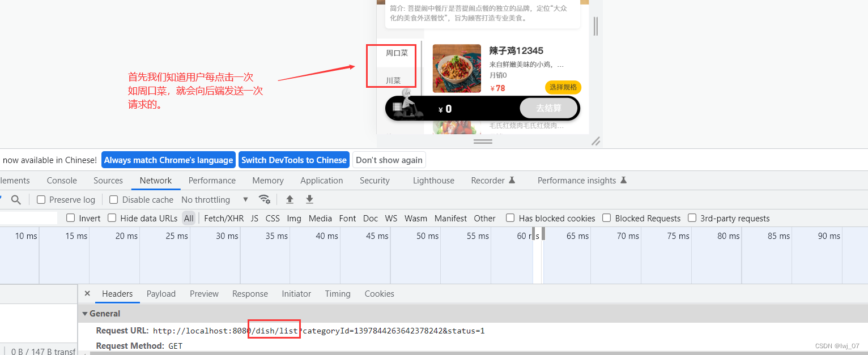Filter requests by Wasm
This screenshot has width=868, height=355.
[416, 218]
